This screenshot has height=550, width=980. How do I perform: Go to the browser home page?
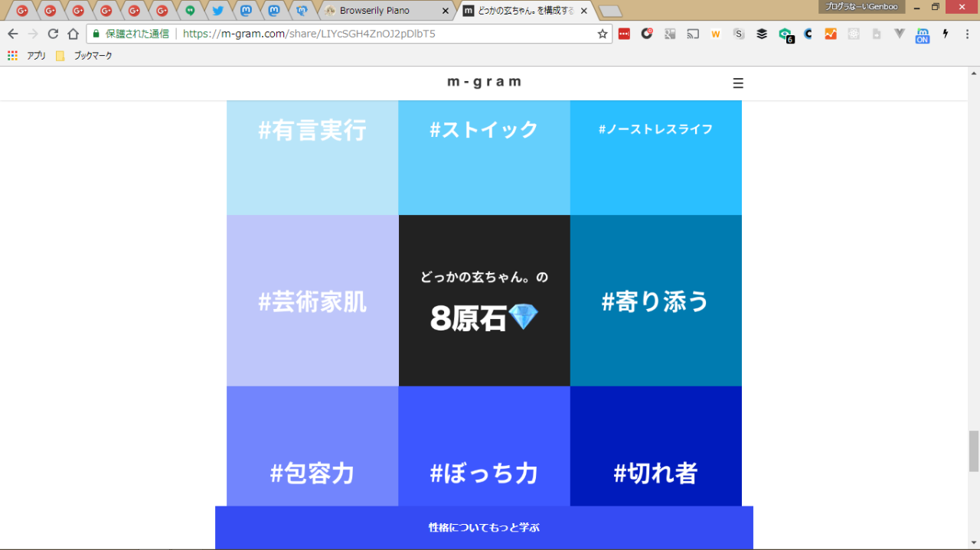click(x=73, y=34)
